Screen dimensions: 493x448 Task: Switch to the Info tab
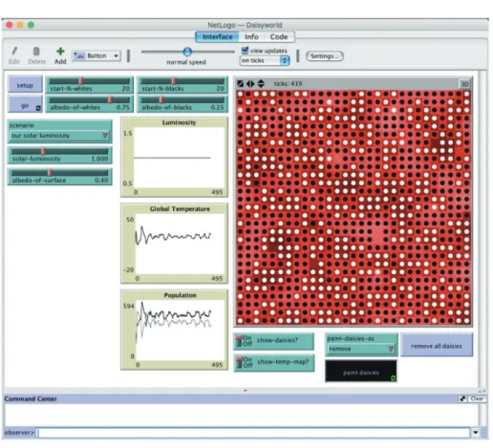pyautogui.click(x=251, y=37)
